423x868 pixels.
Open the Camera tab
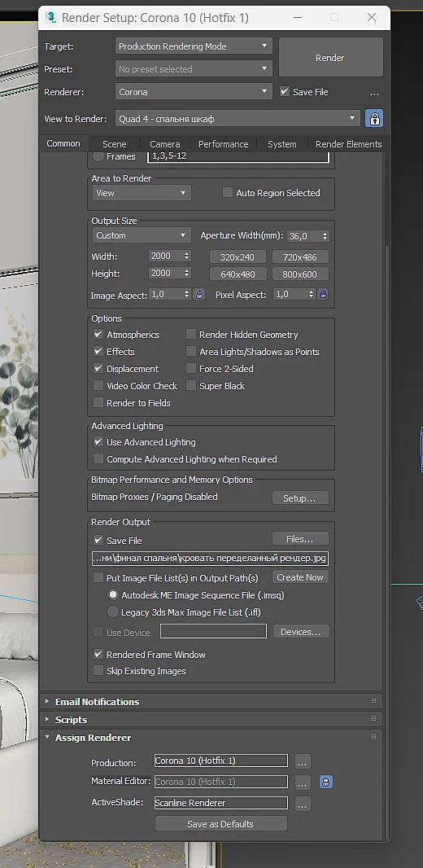click(x=165, y=144)
